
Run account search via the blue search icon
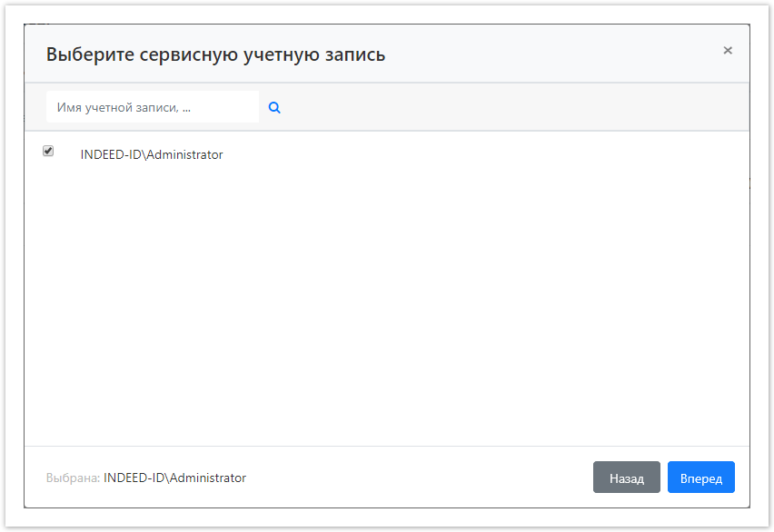(274, 107)
